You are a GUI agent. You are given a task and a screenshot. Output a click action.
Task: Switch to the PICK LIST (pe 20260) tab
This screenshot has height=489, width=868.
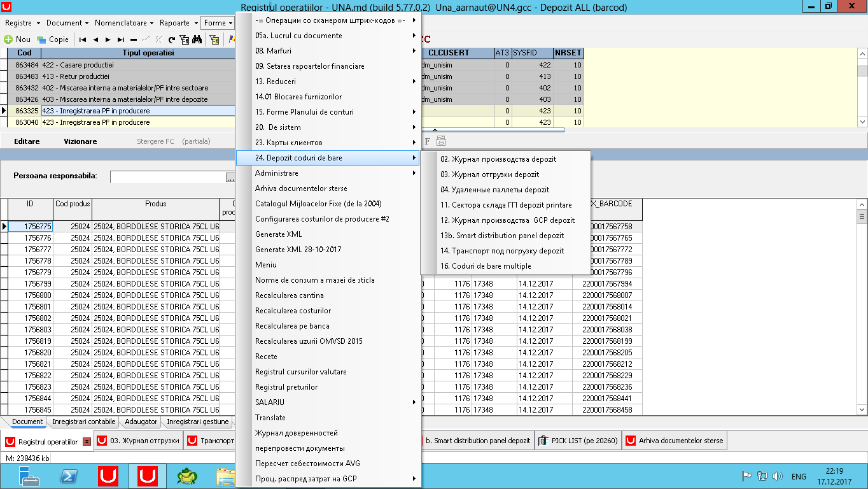(x=578, y=441)
